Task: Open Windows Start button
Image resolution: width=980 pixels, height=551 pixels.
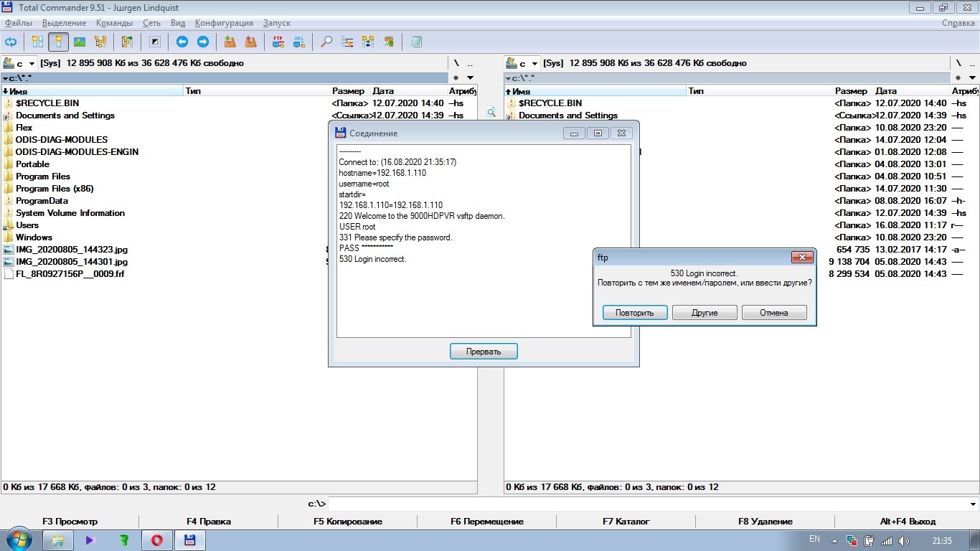Action: tap(17, 540)
